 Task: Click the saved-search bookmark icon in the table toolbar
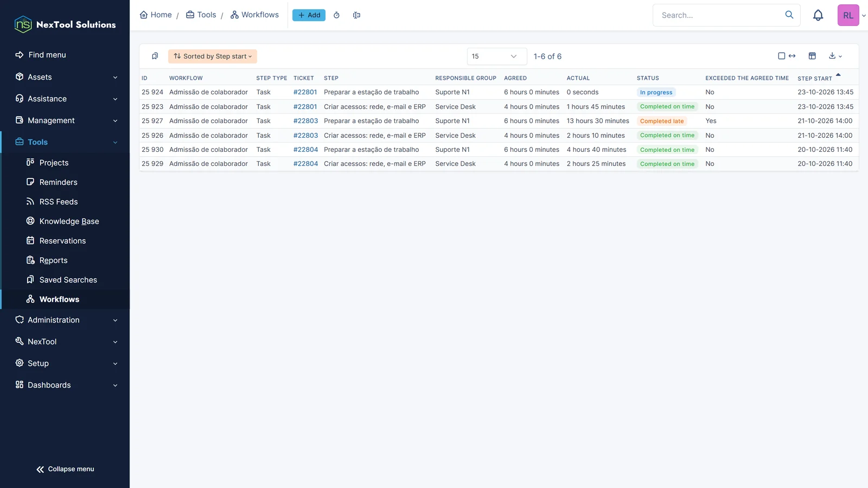coord(155,56)
